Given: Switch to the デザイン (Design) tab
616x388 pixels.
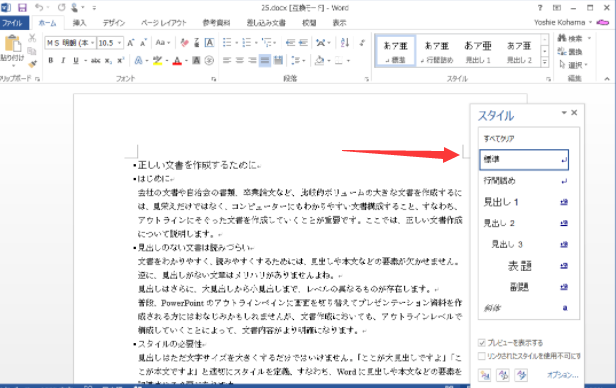Looking at the screenshot, I should (x=114, y=23).
